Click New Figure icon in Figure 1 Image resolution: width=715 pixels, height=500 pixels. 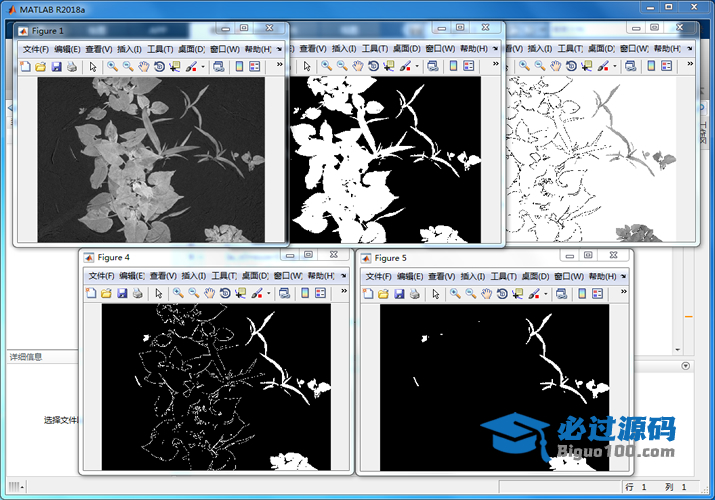tap(26, 67)
